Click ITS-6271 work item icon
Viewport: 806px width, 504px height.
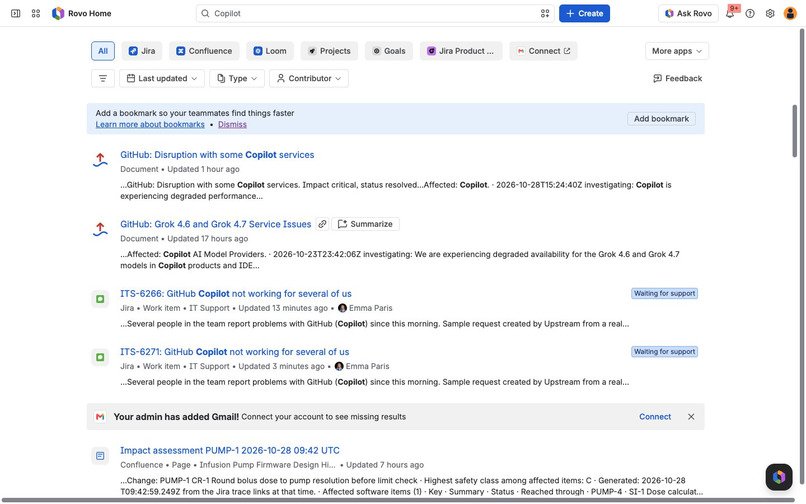pos(100,357)
